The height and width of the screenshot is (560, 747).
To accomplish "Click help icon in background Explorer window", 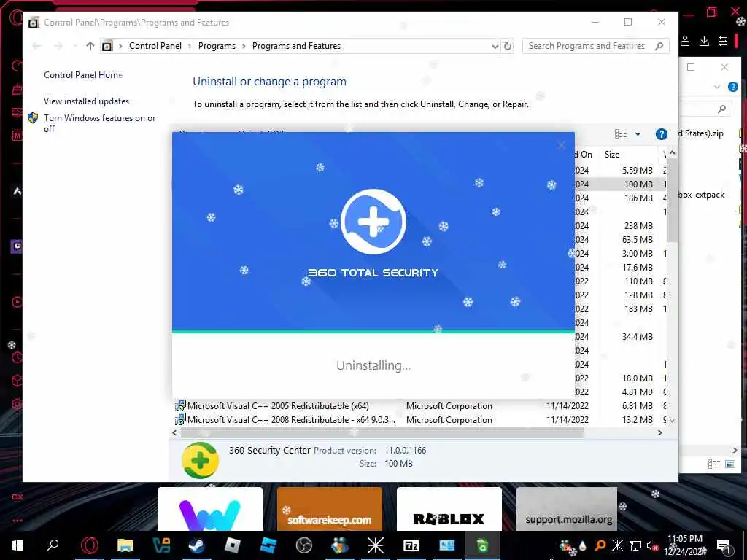I will pyautogui.click(x=732, y=87).
